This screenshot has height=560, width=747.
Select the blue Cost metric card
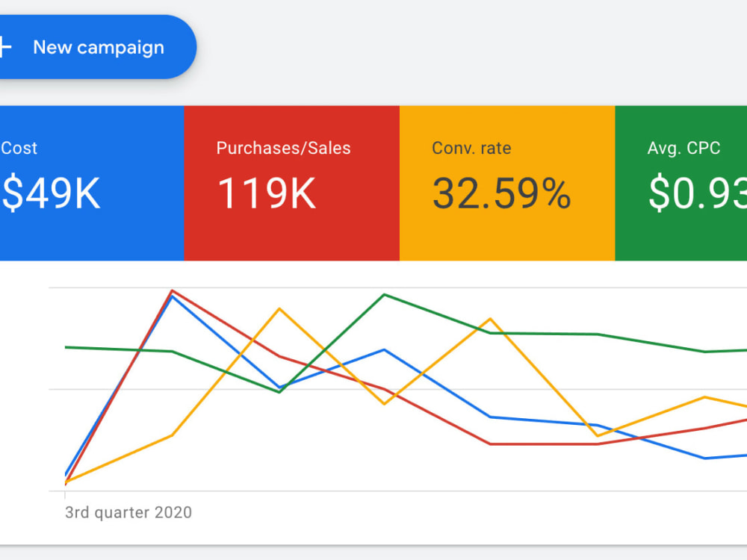pos(92,184)
